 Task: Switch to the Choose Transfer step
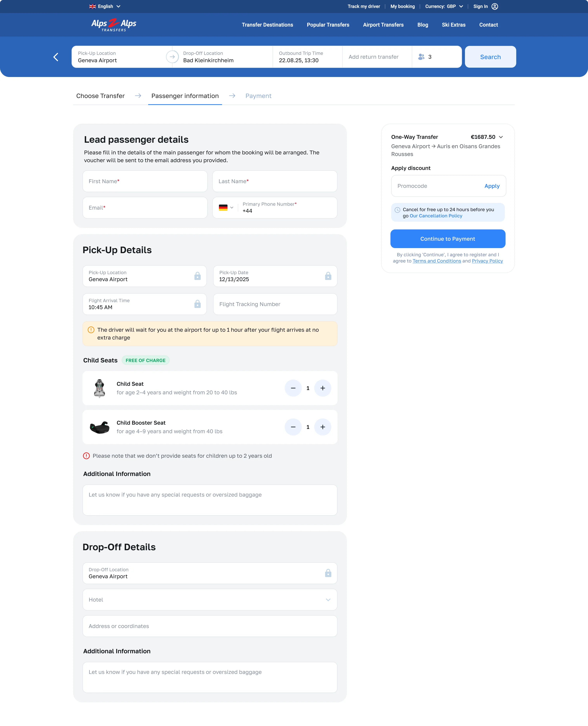pos(100,96)
